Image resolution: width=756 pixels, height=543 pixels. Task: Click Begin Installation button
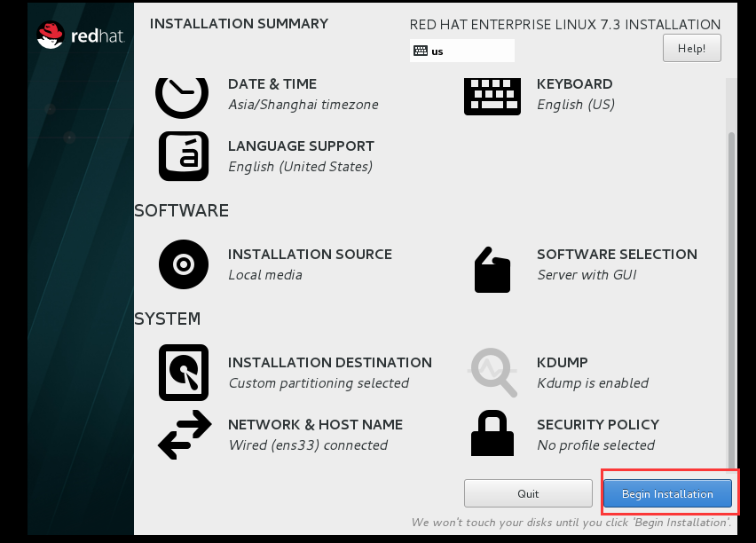coord(667,493)
